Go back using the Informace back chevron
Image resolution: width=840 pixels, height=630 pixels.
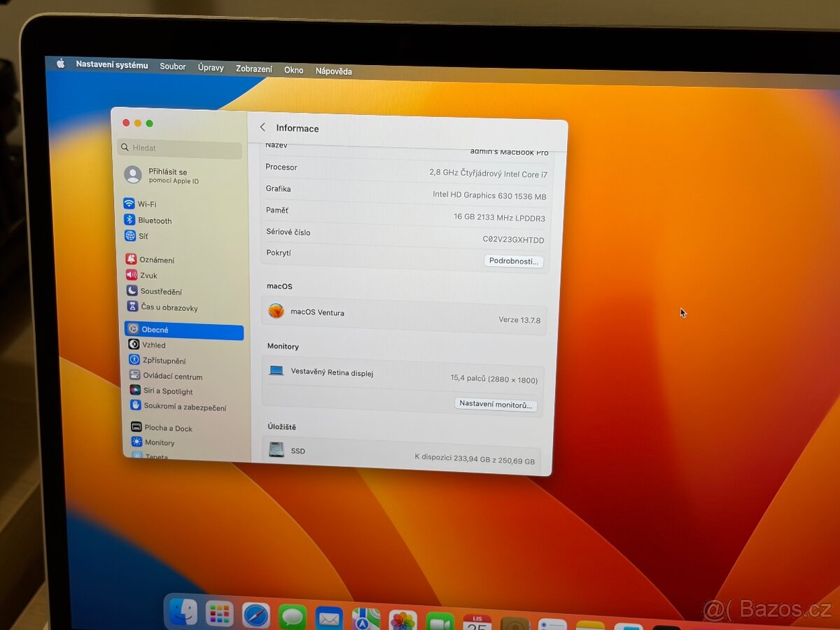pyautogui.click(x=262, y=128)
